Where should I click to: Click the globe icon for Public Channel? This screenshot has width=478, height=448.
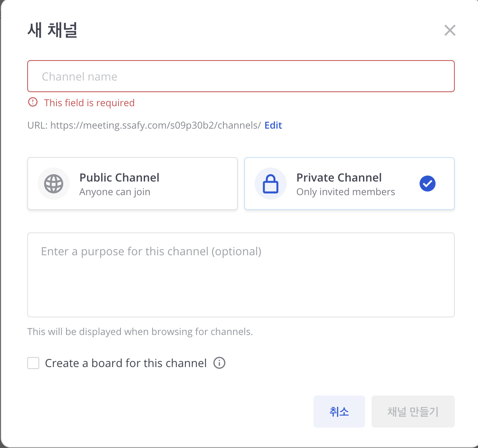point(54,184)
